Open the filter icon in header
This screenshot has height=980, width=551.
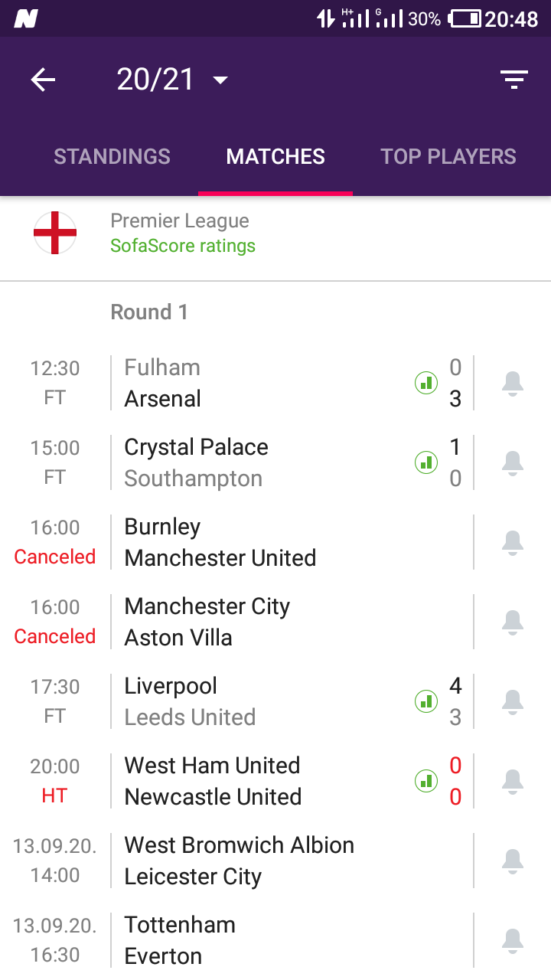514,80
